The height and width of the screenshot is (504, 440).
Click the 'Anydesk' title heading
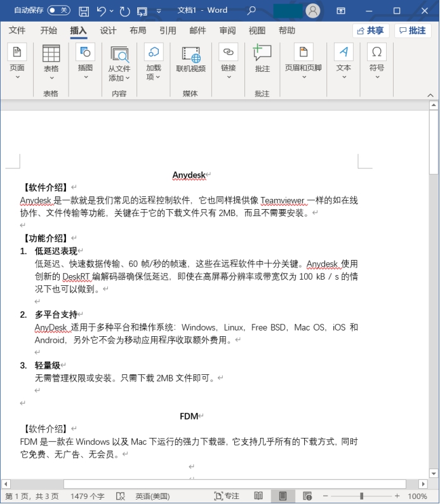pos(189,175)
